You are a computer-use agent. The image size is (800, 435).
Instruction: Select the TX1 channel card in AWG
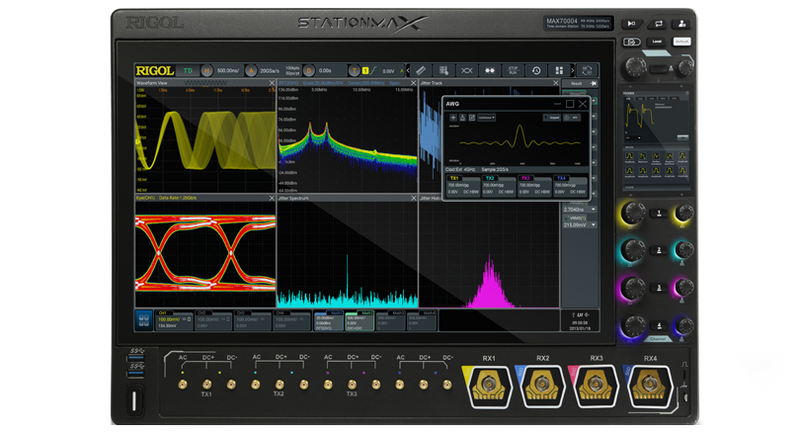tap(463, 186)
